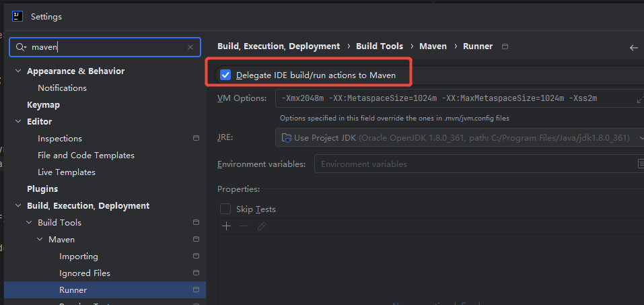Click the Appearance & Behavior label
This screenshot has width=644, height=305.
click(x=75, y=71)
